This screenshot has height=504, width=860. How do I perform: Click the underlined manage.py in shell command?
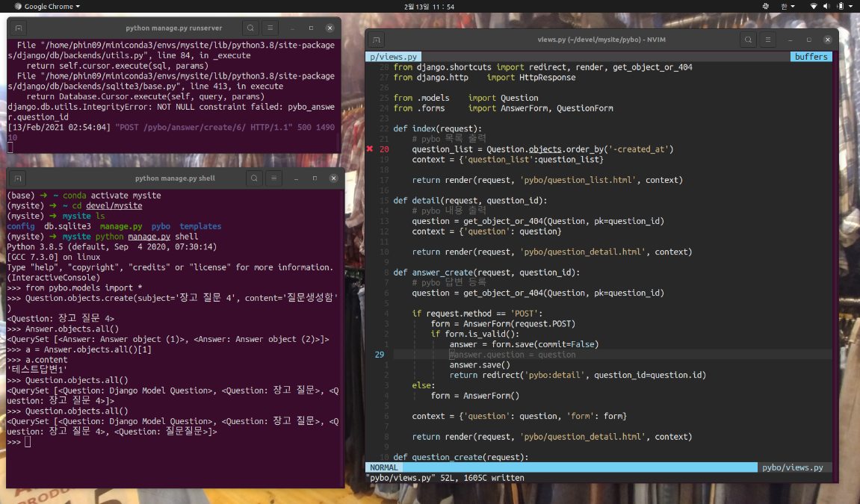[x=149, y=236]
